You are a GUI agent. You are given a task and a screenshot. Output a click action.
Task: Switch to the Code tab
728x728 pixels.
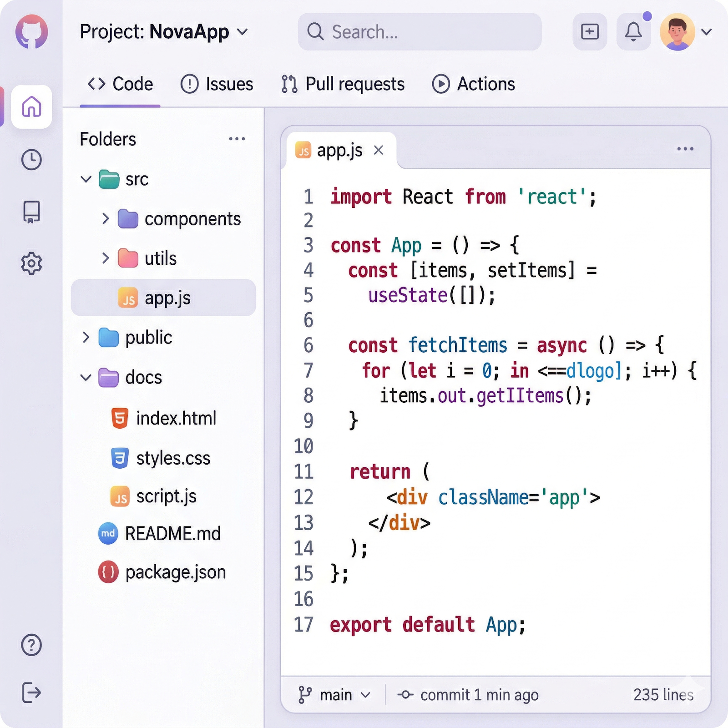(120, 84)
